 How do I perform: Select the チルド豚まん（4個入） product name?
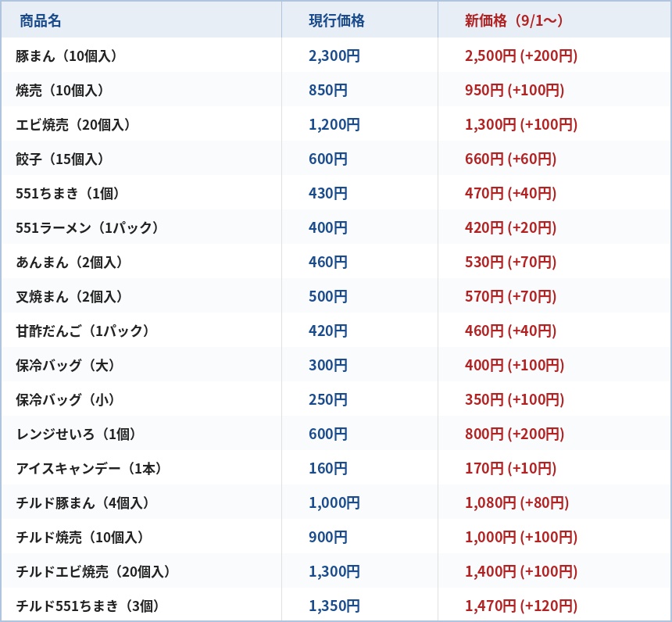pos(82,502)
